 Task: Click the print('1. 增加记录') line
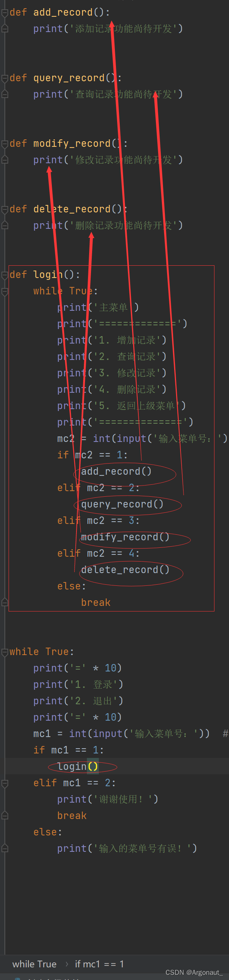(112, 340)
